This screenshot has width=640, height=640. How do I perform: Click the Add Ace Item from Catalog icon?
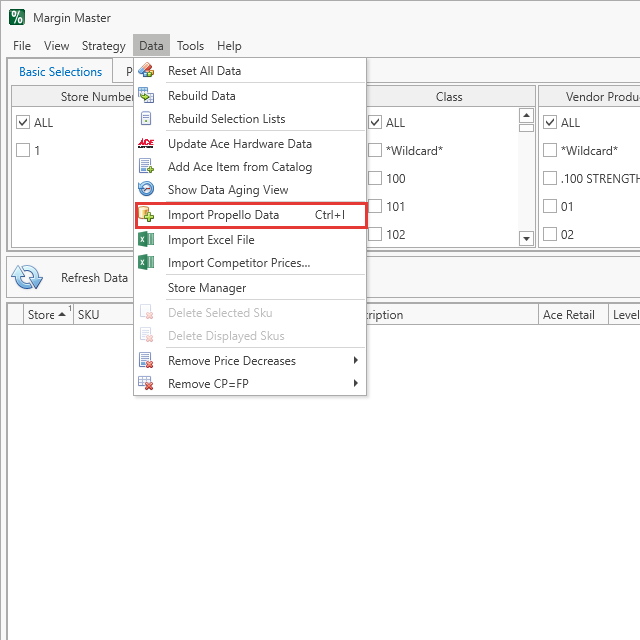click(x=146, y=167)
